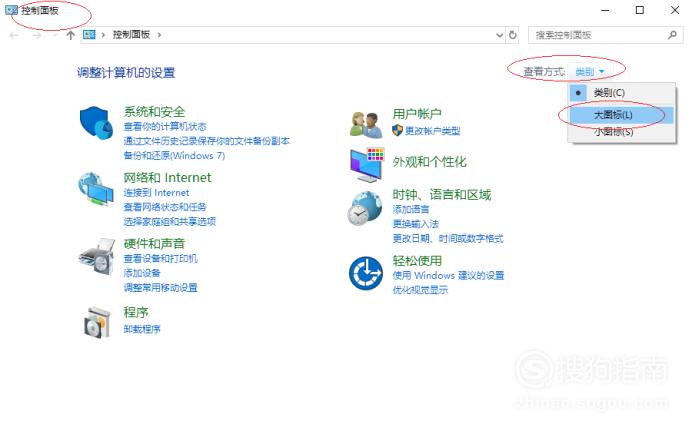This screenshot has width=692, height=437.
Task: Choose 小图标(S) from view menu
Action: click(x=621, y=132)
